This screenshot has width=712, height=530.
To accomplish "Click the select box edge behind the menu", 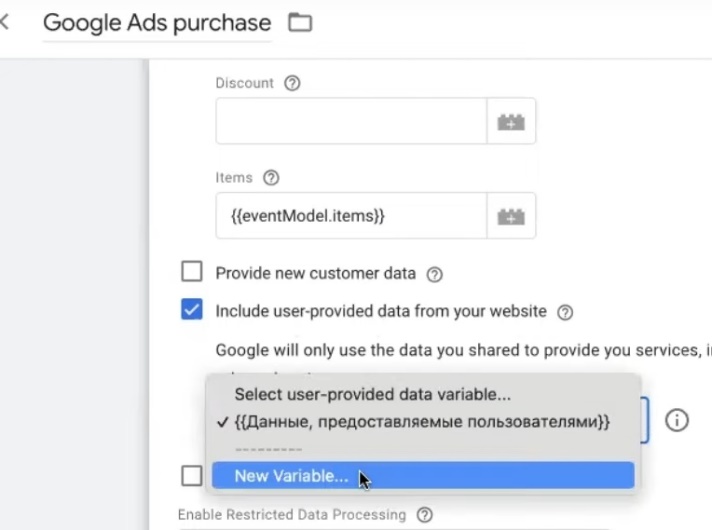I will [645, 420].
